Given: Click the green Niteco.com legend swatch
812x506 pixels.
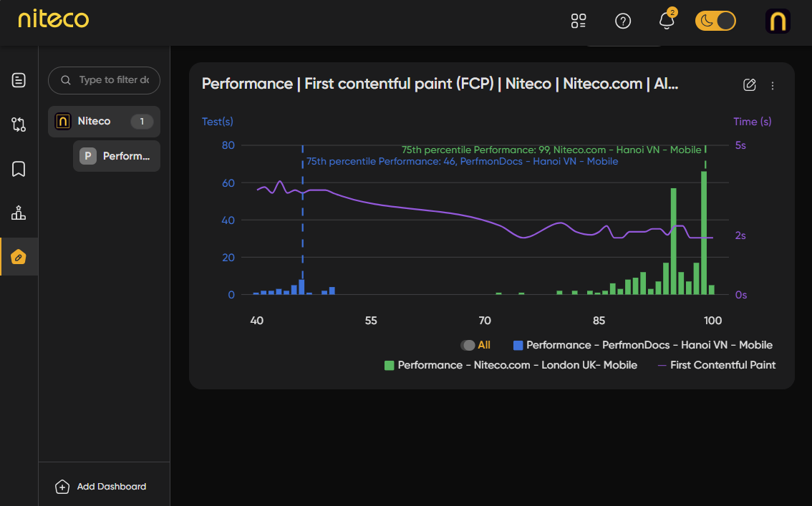Looking at the screenshot, I should [x=389, y=365].
